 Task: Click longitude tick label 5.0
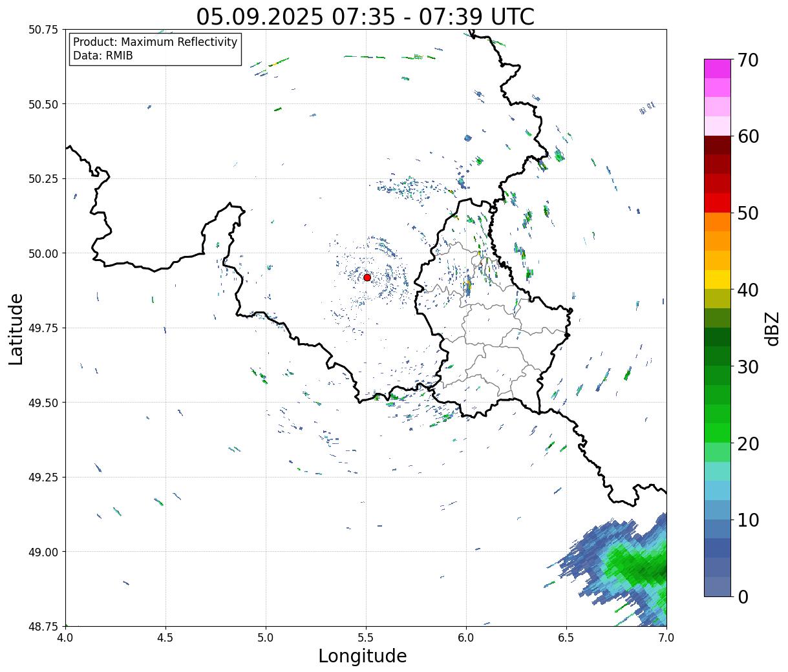[x=266, y=637]
